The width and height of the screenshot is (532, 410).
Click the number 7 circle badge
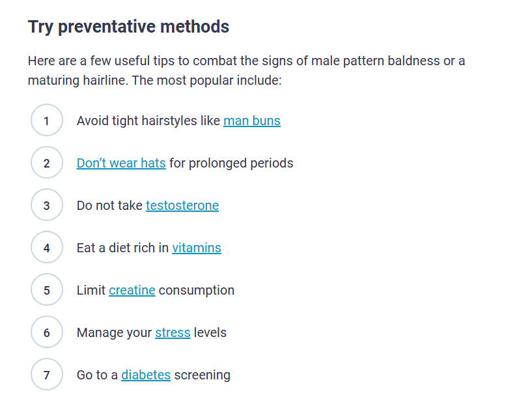[x=47, y=375]
